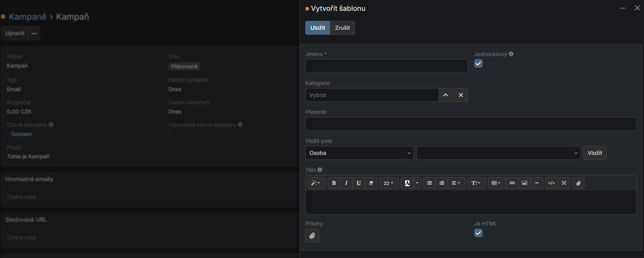
Task: Insert a link using the chain icon
Action: click(x=512, y=183)
